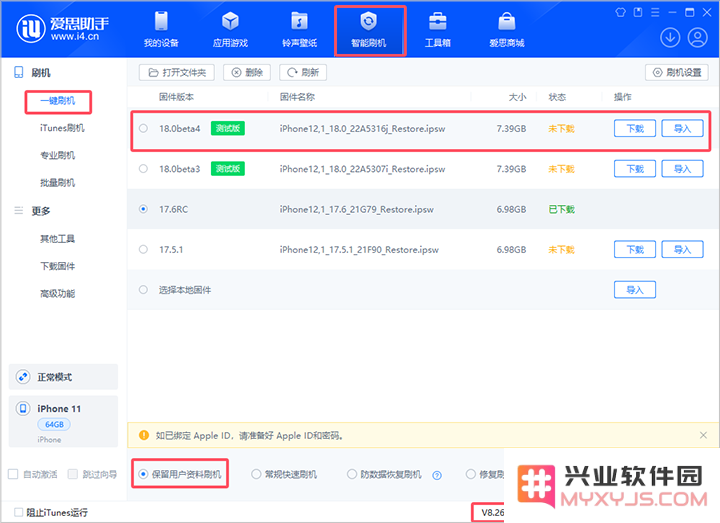Click 打开文件夹 open folder button
The height and width of the screenshot is (523, 720).
coord(177,73)
